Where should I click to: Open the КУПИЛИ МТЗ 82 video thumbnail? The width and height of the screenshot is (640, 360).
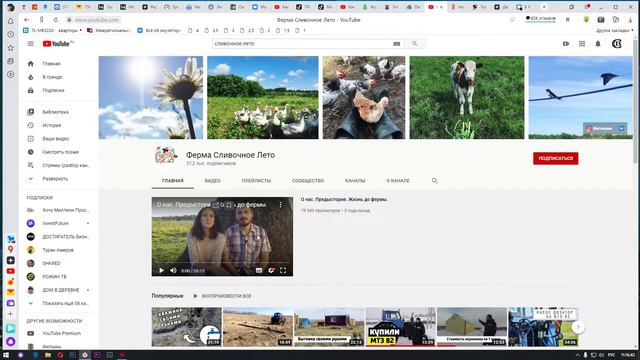click(400, 327)
